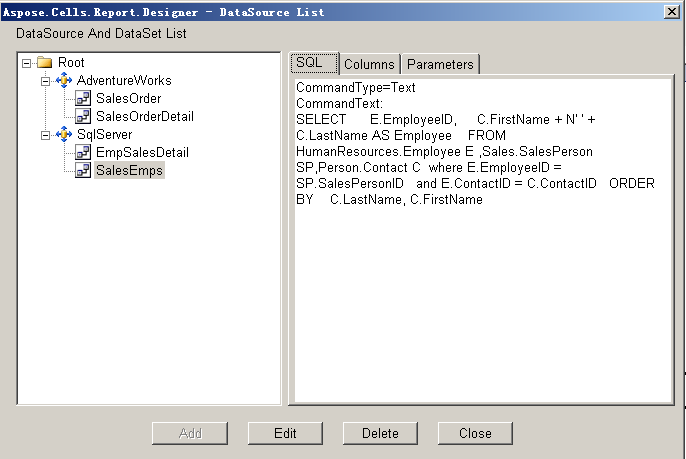Click the Edit button
The width and height of the screenshot is (686, 459).
tap(285, 433)
